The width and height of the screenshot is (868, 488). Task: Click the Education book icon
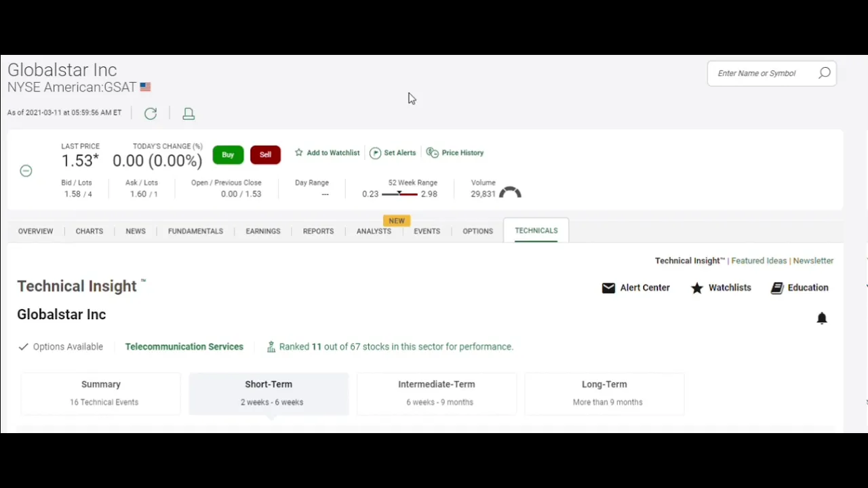777,288
